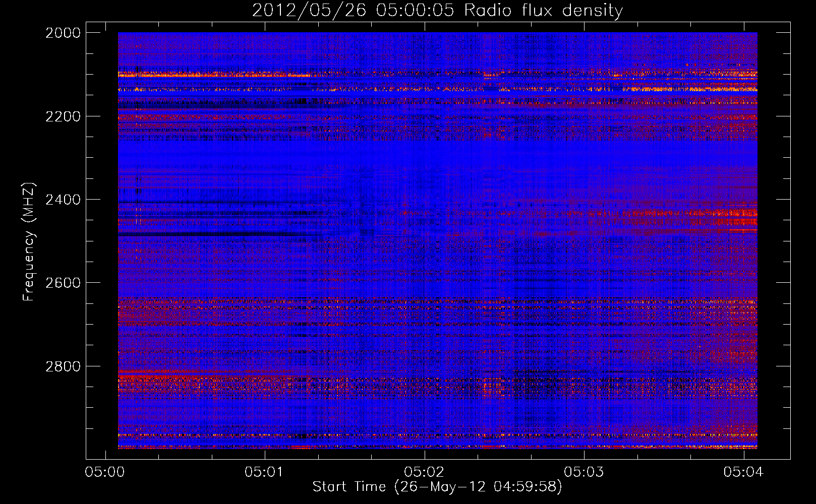Click the 05:03 time tick label

click(x=584, y=472)
